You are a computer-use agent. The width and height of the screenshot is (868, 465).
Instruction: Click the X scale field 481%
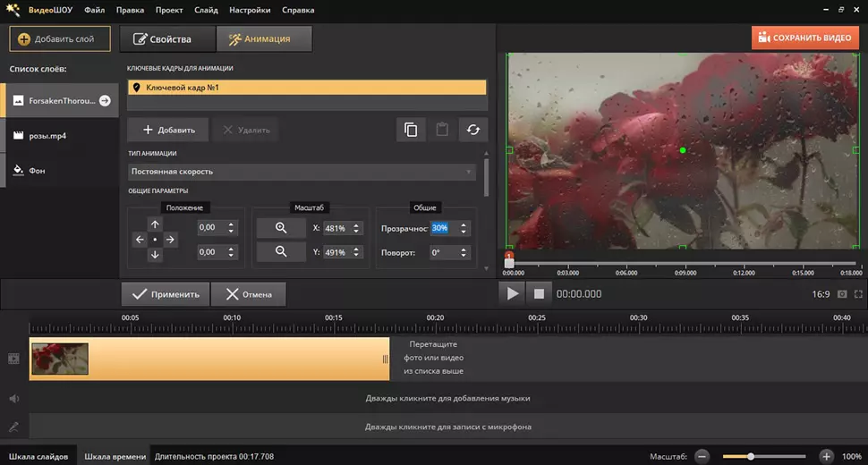[x=336, y=228]
